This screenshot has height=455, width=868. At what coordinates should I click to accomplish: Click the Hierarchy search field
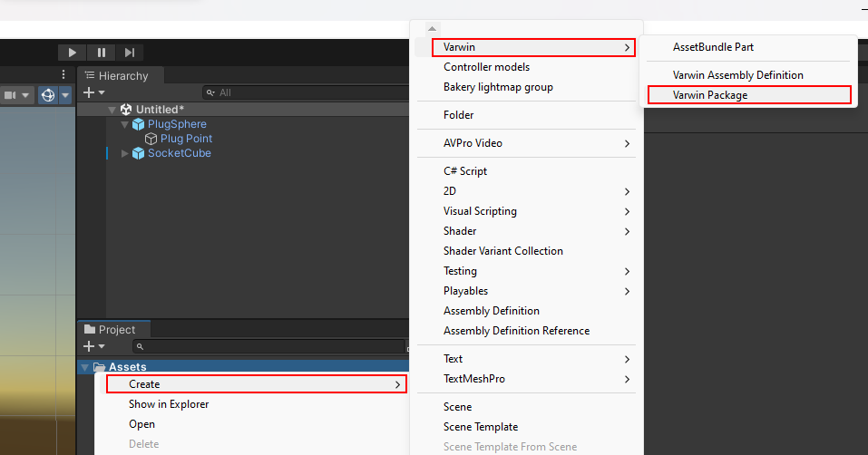point(306,92)
